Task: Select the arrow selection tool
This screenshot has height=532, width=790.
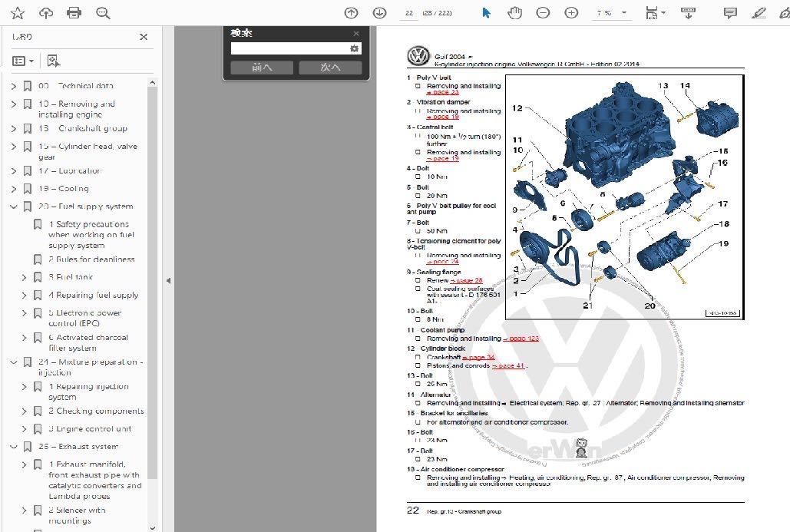Action: 486,12
